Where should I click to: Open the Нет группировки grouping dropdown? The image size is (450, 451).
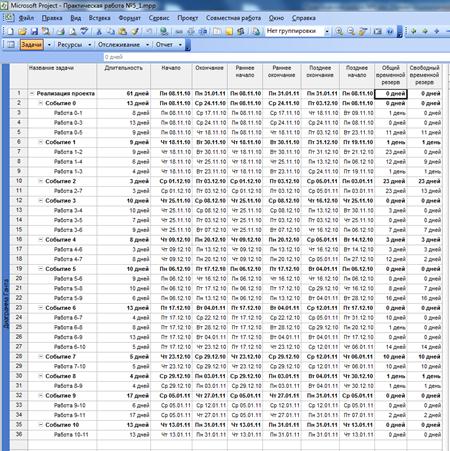click(327, 31)
